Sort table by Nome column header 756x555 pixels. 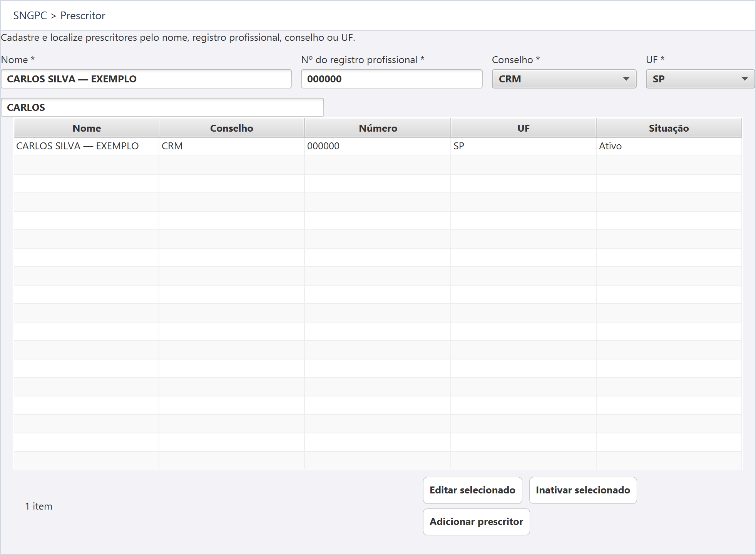click(87, 128)
